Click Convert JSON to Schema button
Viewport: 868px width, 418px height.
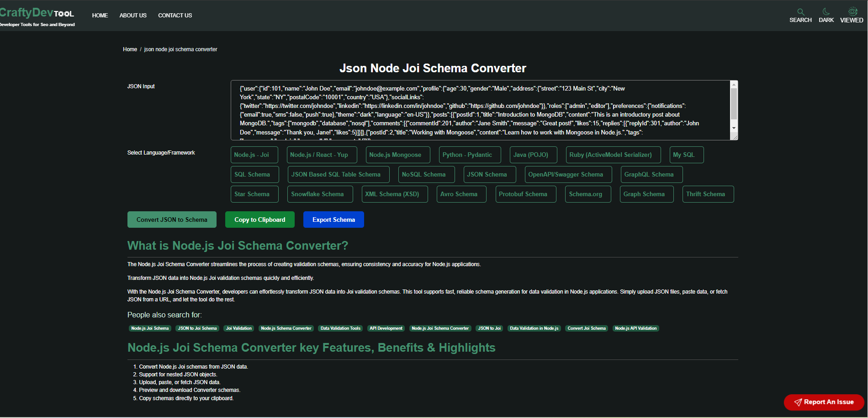tap(172, 220)
